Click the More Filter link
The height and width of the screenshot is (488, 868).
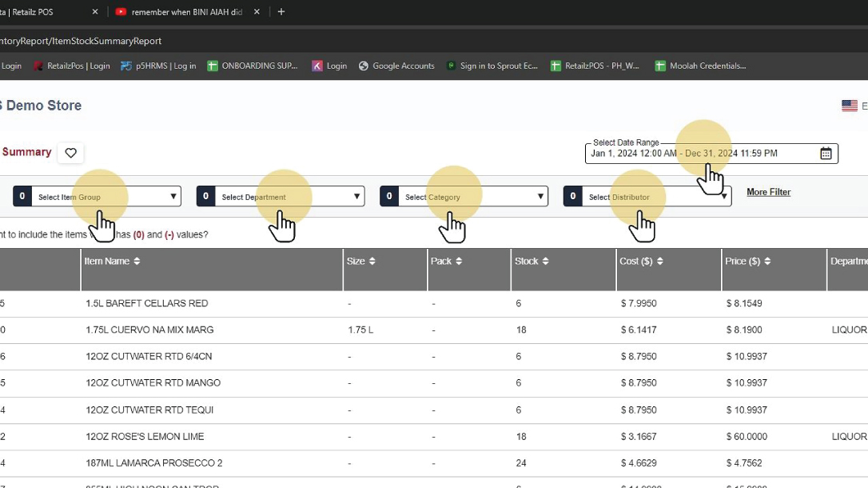[x=768, y=192]
